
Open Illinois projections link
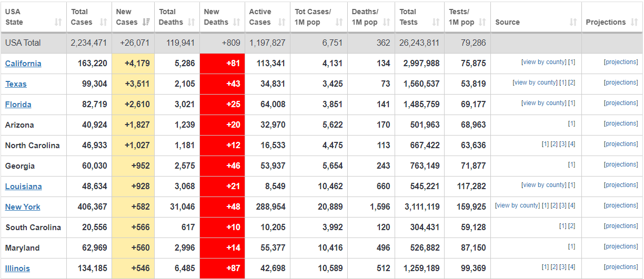tap(621, 267)
